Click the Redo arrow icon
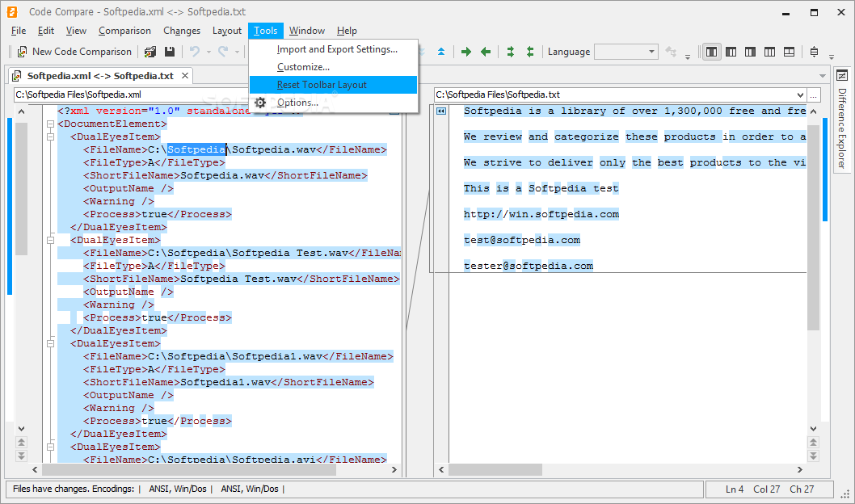Viewport: 855px width, 504px height. [x=223, y=52]
